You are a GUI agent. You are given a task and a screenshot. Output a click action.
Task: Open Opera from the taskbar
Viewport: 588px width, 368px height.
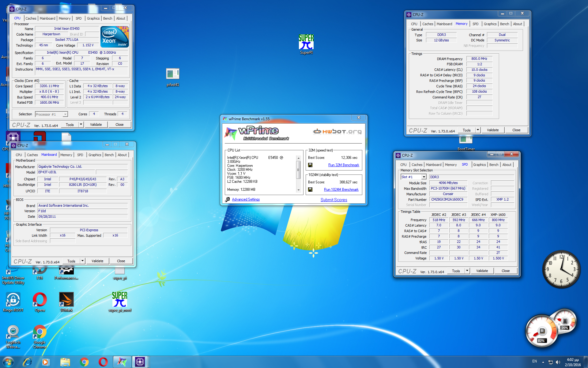(x=103, y=362)
